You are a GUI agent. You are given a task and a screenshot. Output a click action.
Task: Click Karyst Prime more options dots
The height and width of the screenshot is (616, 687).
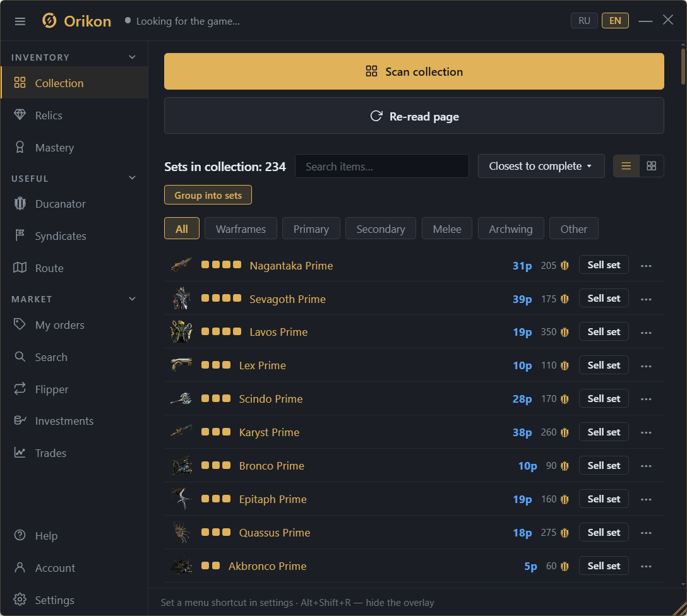646,432
